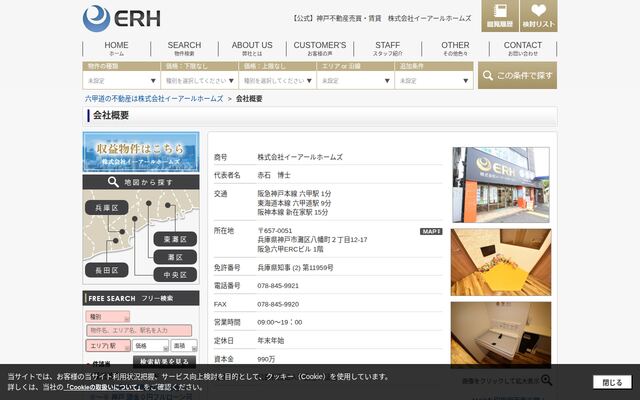Click the 年末年始 holiday text
This screenshot has height=400, width=640.
pos(271,340)
